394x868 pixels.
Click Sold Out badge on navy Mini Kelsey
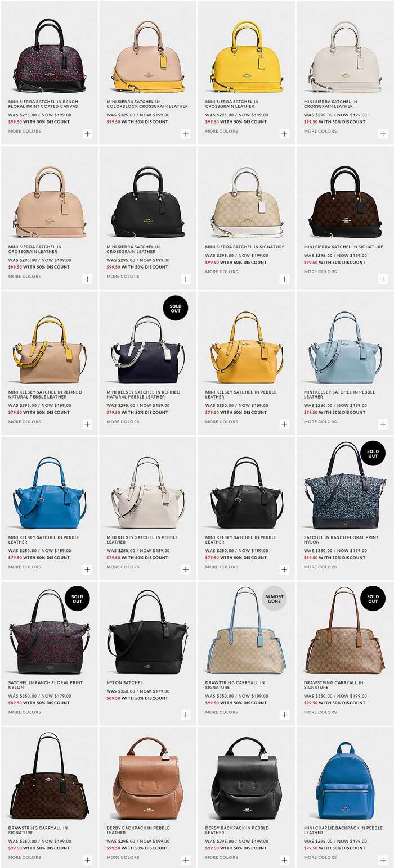click(x=176, y=308)
